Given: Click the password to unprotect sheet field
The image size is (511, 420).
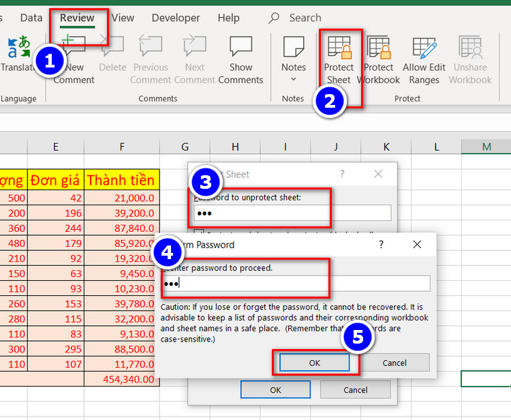Looking at the screenshot, I should click(293, 213).
